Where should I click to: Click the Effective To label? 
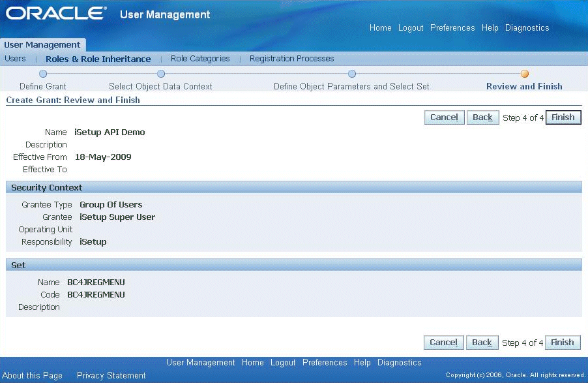[44, 170]
